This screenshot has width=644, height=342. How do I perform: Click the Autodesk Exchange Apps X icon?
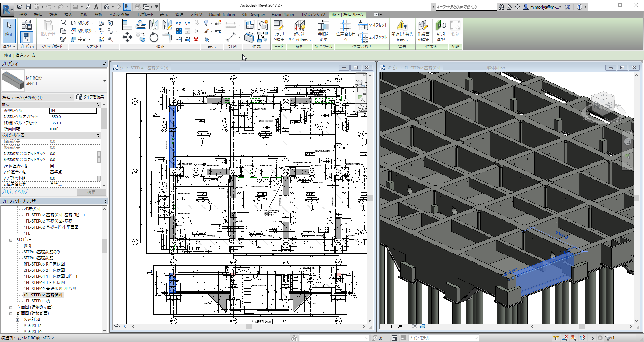(x=568, y=6)
